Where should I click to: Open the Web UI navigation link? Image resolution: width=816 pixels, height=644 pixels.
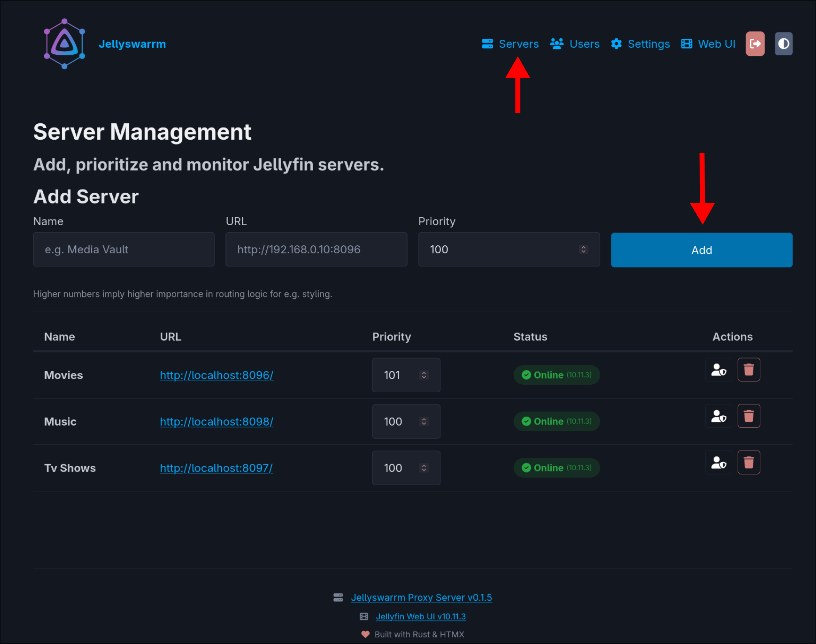[x=708, y=44]
